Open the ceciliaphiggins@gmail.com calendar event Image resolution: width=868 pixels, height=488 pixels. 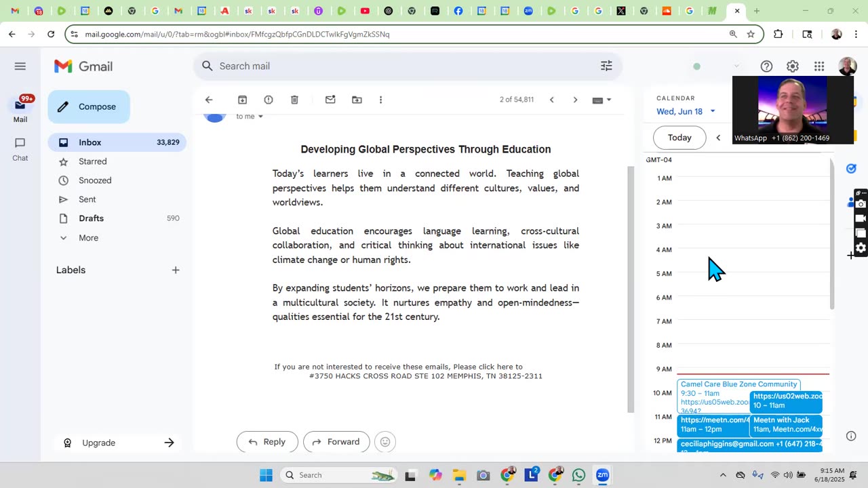point(749,445)
